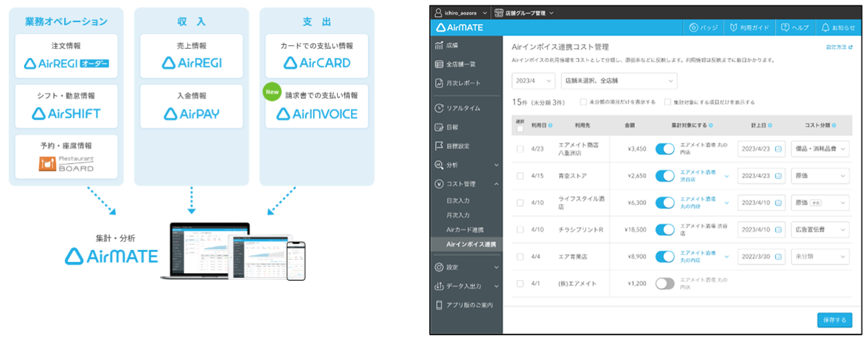Click the AirMATE logo in the blue header

[459, 27]
